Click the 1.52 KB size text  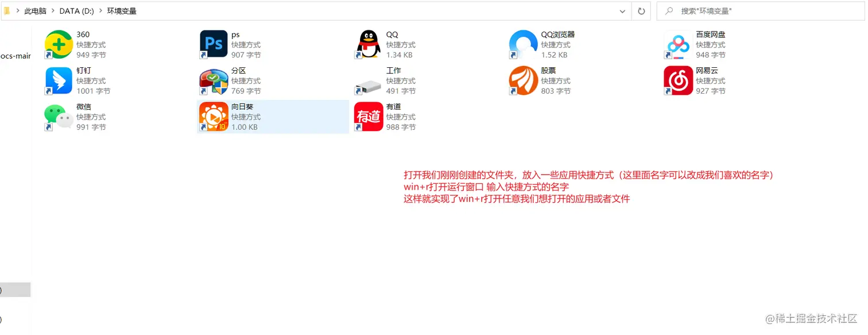pos(555,55)
